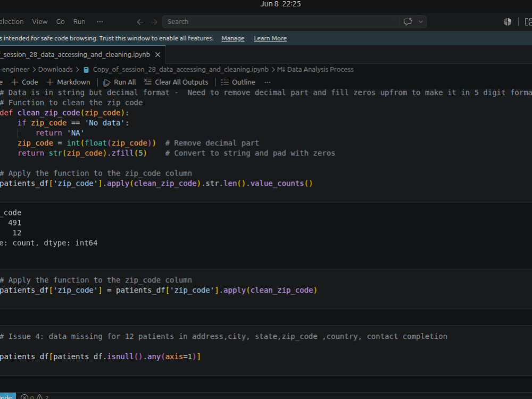Add a new Markdown cell

(x=68, y=82)
